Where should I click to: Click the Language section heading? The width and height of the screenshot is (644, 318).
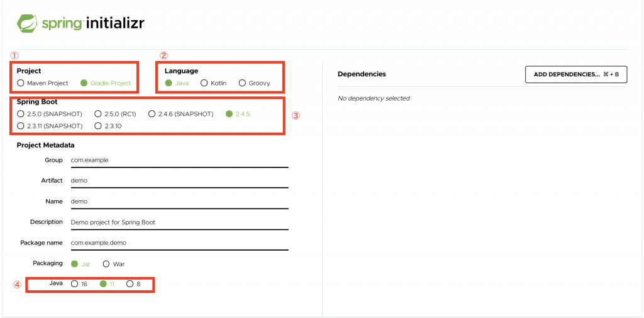(x=182, y=71)
